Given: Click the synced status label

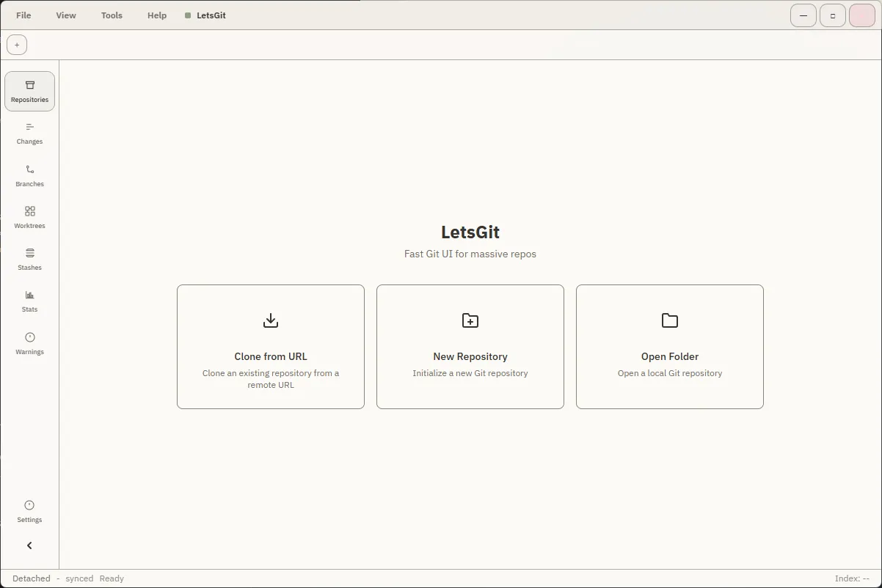Looking at the screenshot, I should pyautogui.click(x=79, y=578).
